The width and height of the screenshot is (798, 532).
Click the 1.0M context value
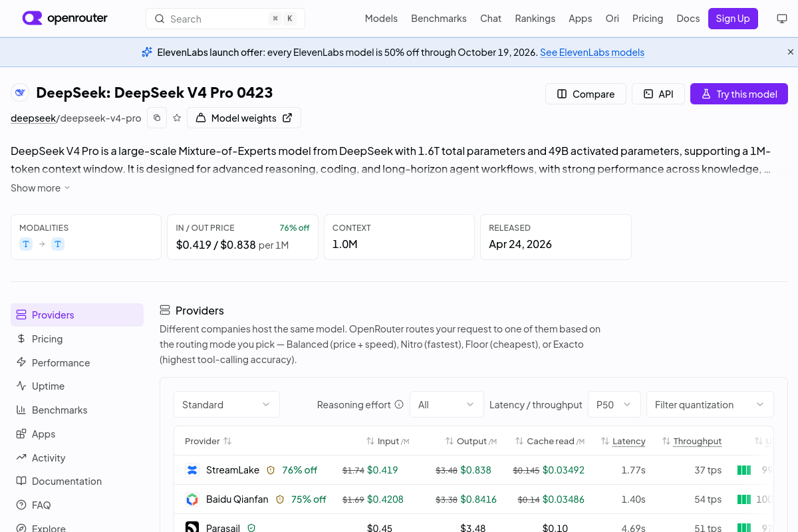345,244
